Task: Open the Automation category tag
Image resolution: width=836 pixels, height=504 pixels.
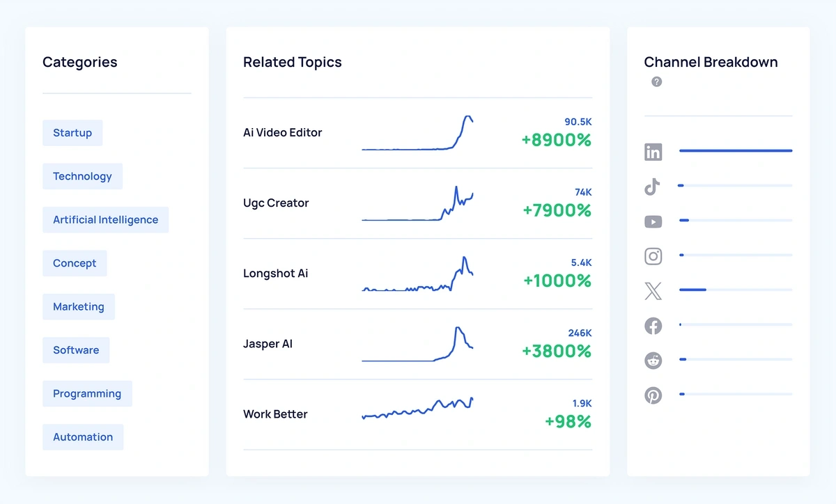Action: pos(83,437)
